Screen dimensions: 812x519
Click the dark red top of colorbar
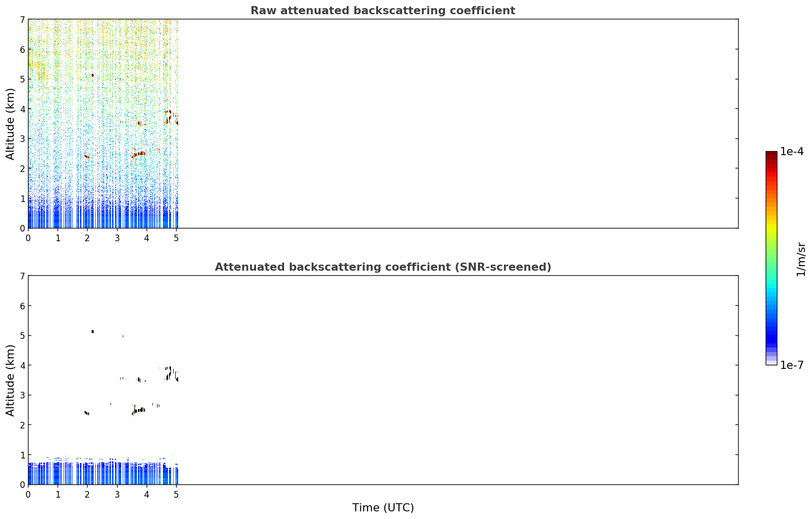[771, 155]
